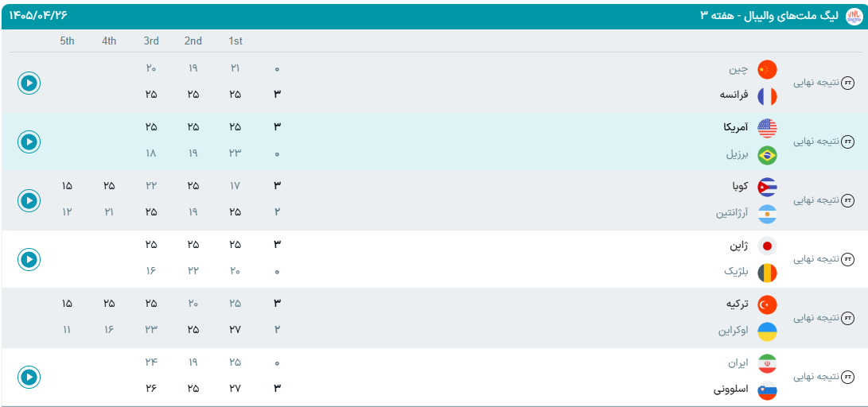The height and width of the screenshot is (407, 868).
Task: Open team name ژاپن (Japan)
Action: (738, 245)
